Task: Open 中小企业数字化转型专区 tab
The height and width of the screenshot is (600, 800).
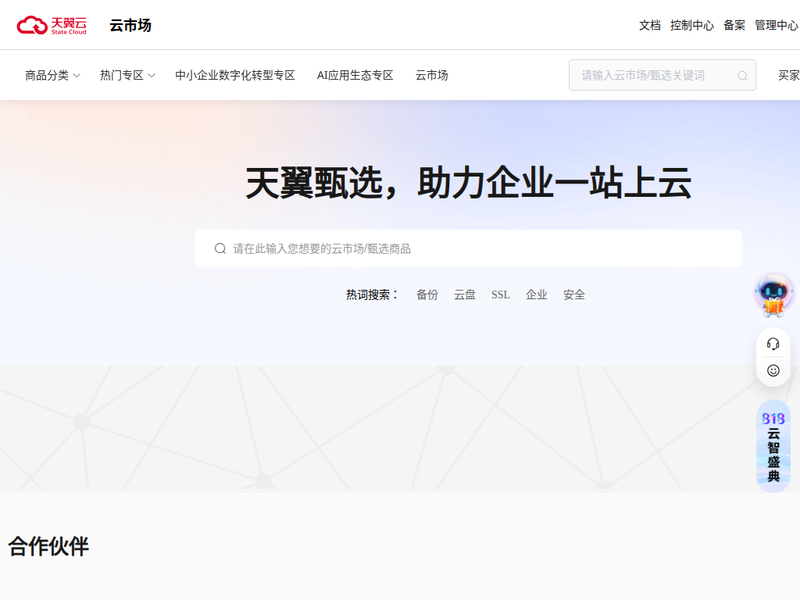Action: tap(235, 76)
